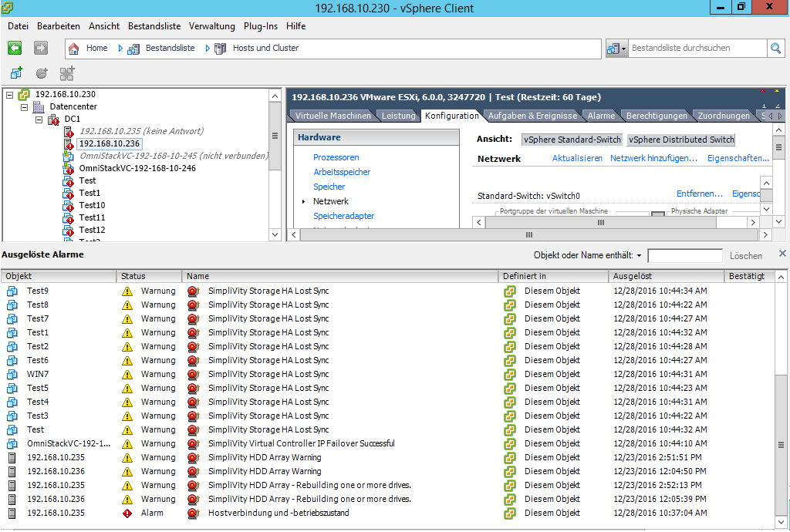Click the new virtual machine toolbar icon
Viewport: 790px width, 532px height.
pyautogui.click(x=16, y=73)
